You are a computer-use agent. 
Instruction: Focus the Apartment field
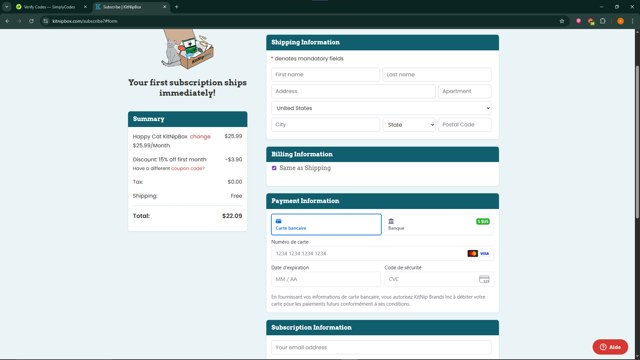click(464, 91)
